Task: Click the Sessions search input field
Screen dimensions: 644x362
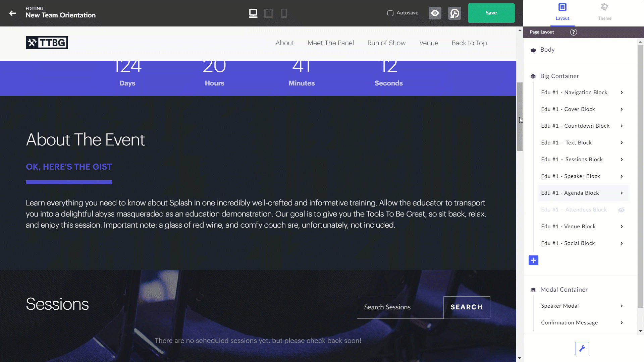Action: pyautogui.click(x=400, y=307)
